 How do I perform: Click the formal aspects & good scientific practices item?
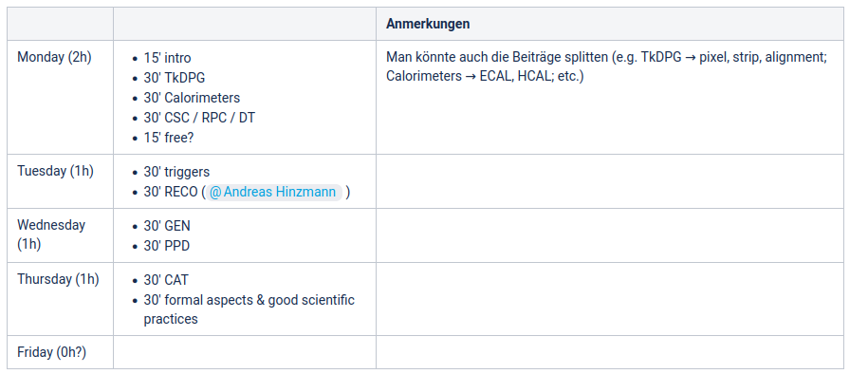[249, 309]
